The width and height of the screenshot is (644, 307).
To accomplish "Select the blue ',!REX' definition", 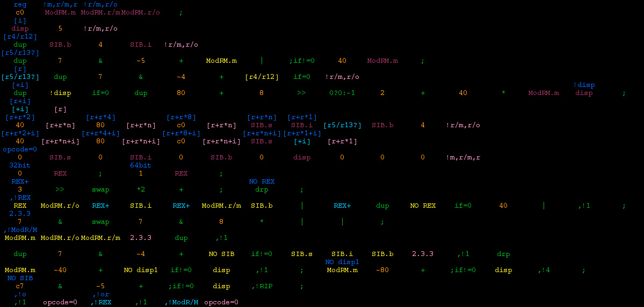I will (x=20, y=198).
